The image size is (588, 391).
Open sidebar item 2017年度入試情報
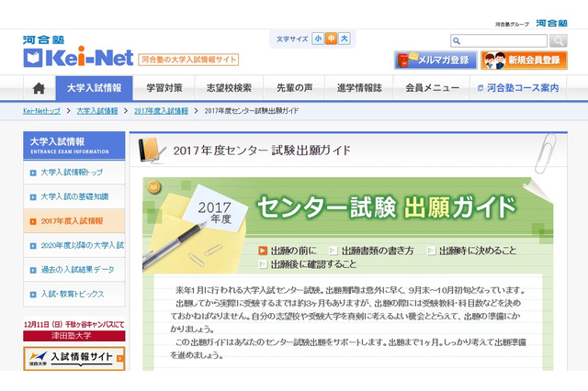point(74,221)
